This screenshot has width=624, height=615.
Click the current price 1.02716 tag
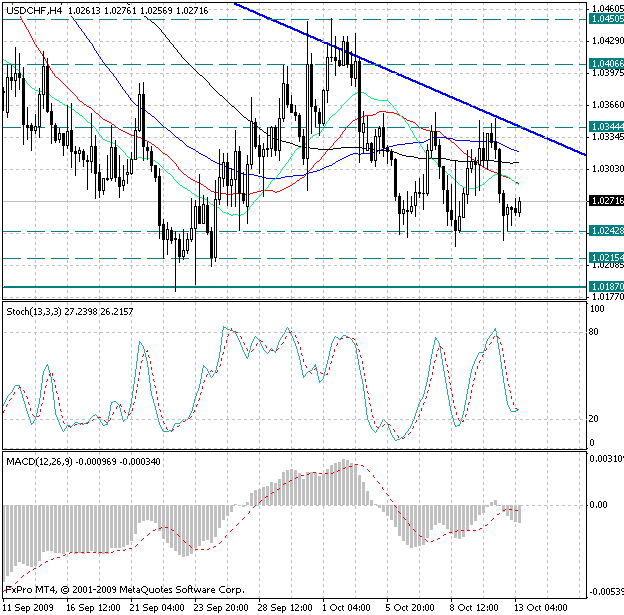(x=606, y=201)
